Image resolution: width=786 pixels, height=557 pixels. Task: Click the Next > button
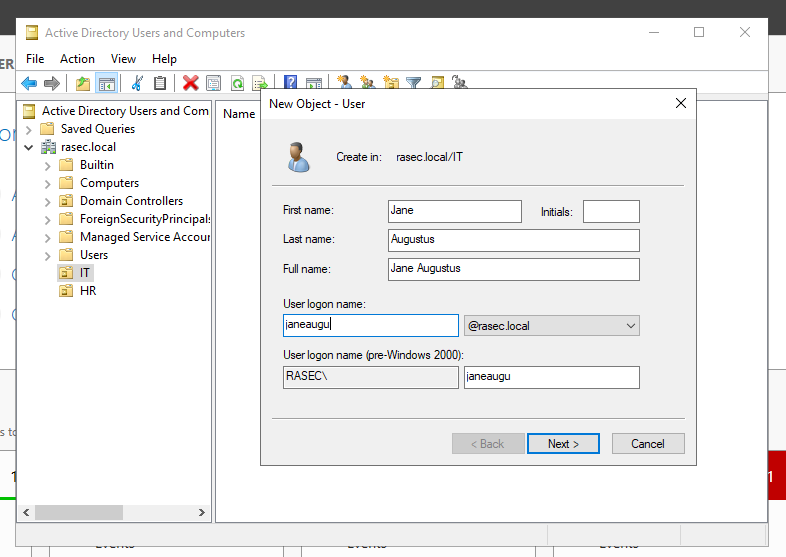pos(563,444)
